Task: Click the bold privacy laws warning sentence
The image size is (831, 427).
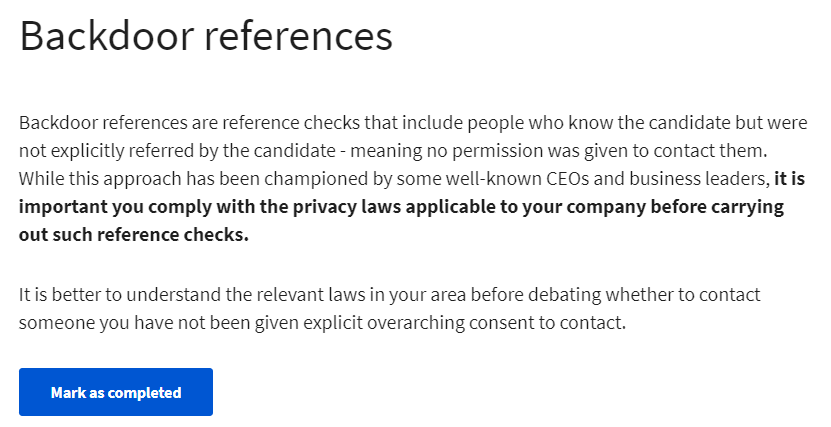Action: (400, 207)
